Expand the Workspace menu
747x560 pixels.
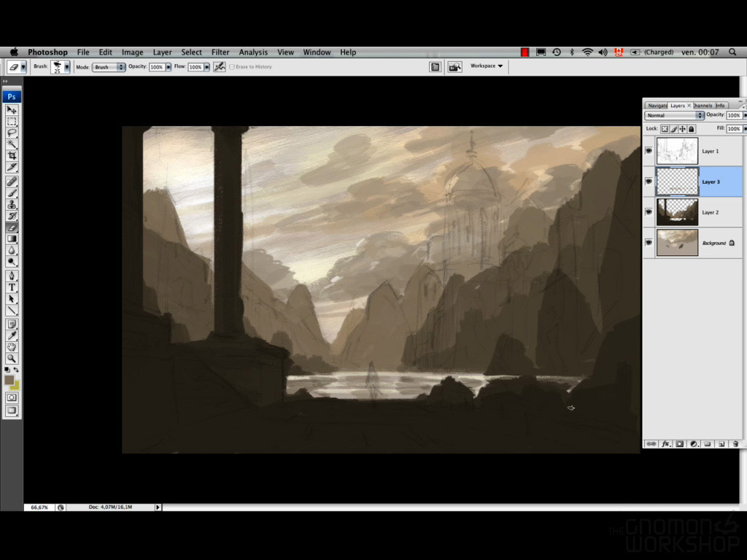click(487, 66)
